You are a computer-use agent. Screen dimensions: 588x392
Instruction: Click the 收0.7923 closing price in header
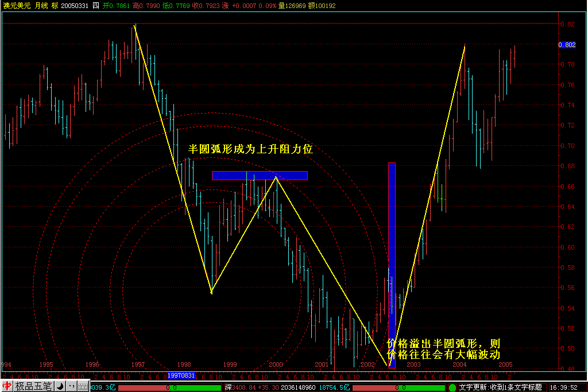206,6
